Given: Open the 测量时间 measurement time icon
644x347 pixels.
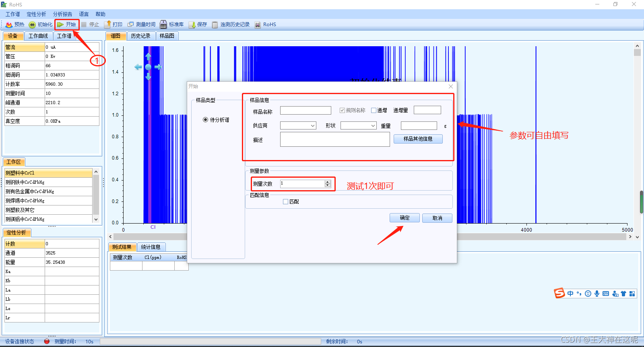Looking at the screenshot, I should pyautogui.click(x=130, y=25).
